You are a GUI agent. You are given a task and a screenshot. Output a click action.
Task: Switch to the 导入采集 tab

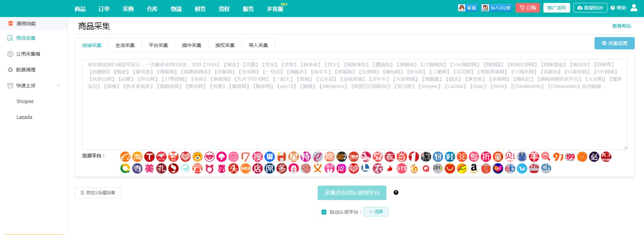click(258, 45)
